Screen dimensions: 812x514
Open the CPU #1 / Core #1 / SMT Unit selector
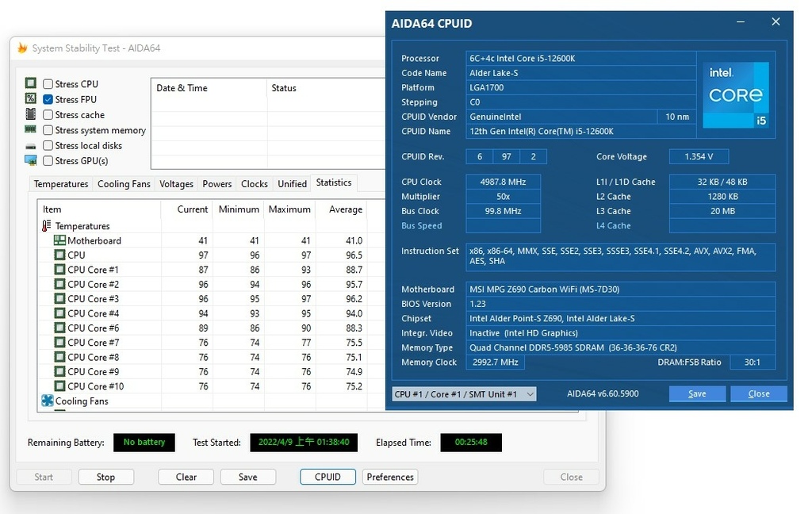(464, 393)
